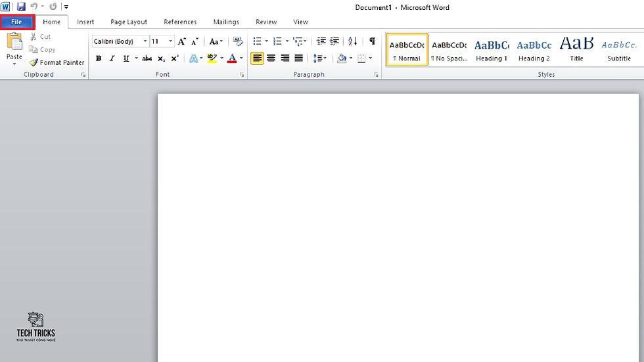Click the Shading paint bucket icon

pyautogui.click(x=342, y=58)
